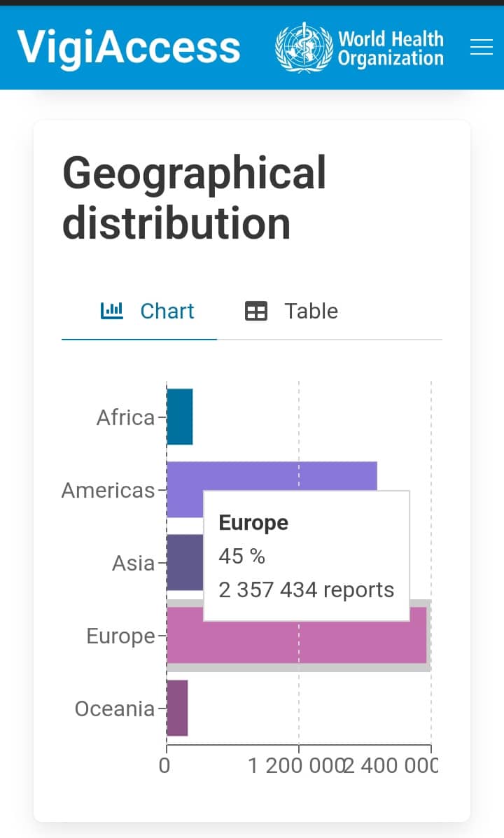The height and width of the screenshot is (838, 504).
Task: Click the Africa axis label
Action: (125, 418)
